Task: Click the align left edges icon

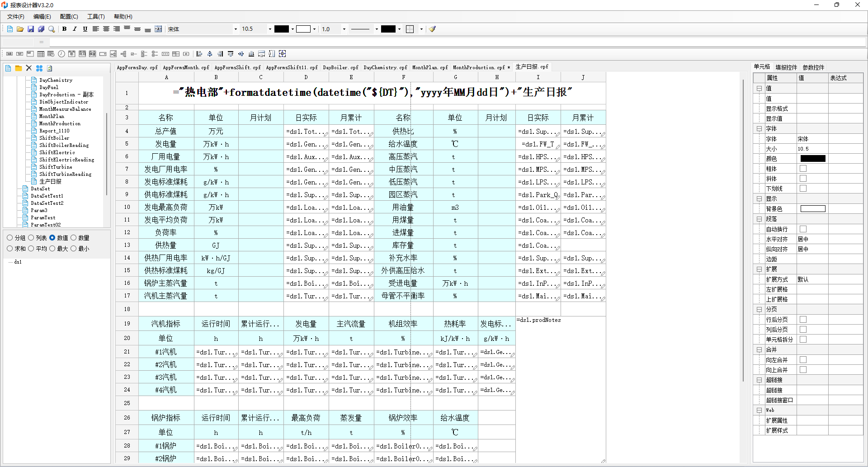Action: (199, 54)
